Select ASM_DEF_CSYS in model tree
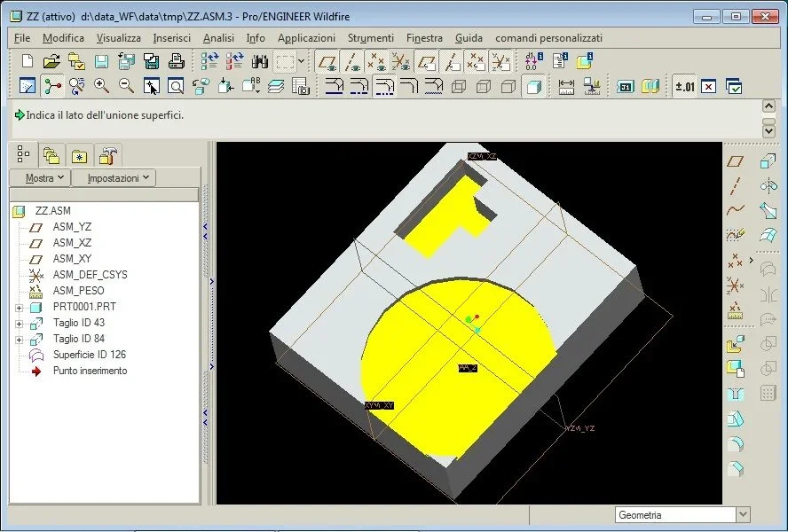The width and height of the screenshot is (788, 532). [x=90, y=275]
